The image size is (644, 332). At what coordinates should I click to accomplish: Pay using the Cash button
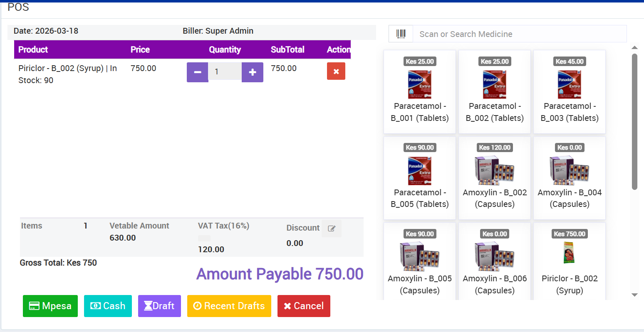point(108,306)
